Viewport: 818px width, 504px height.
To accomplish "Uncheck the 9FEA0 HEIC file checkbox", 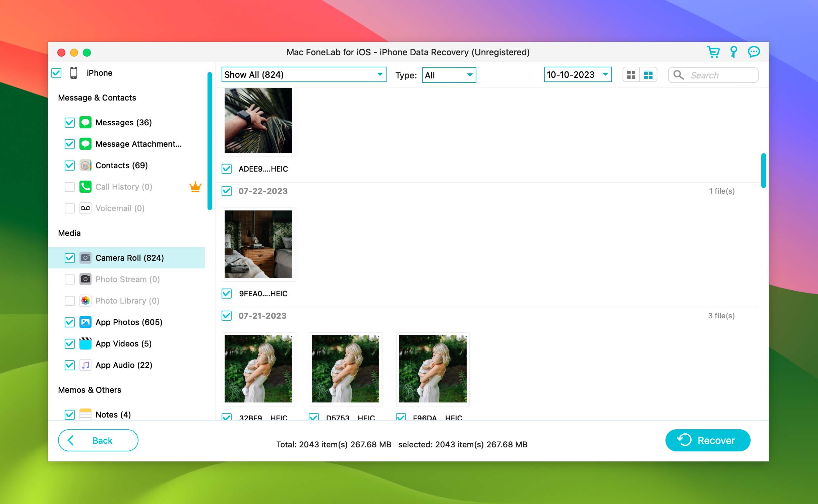I will pos(227,294).
